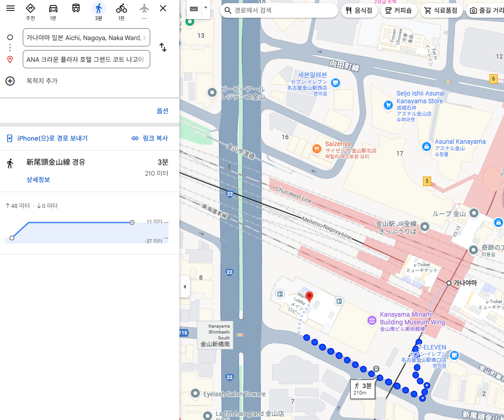The height and width of the screenshot is (420, 504).
Task: Close the directions panel
Action: coord(163,8)
